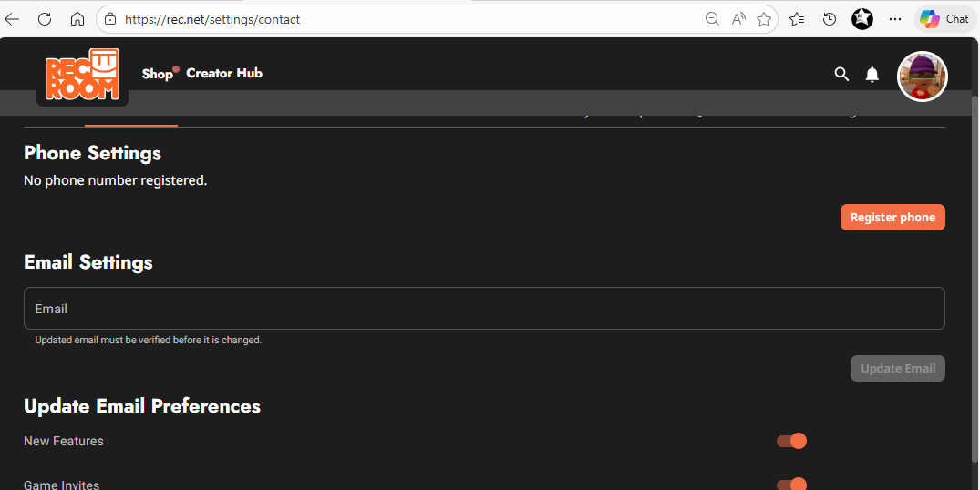Toggle the Game Invites email preference
980x490 pixels.
[x=791, y=485]
